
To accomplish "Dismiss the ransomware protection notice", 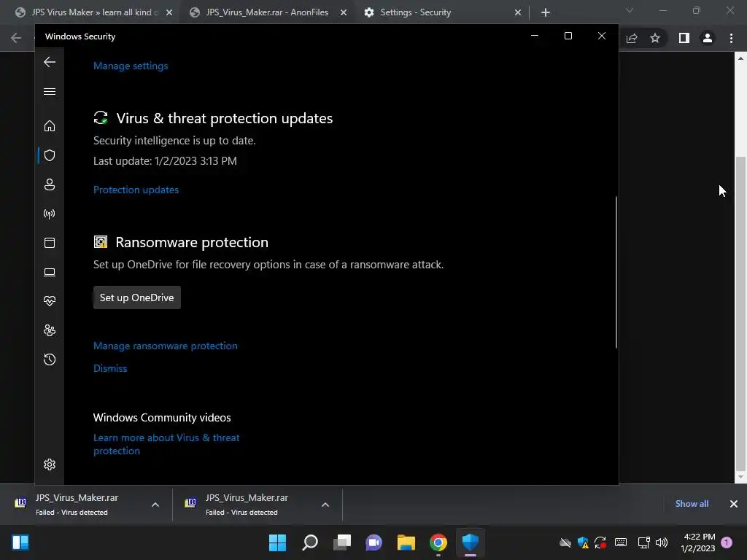I will point(110,368).
